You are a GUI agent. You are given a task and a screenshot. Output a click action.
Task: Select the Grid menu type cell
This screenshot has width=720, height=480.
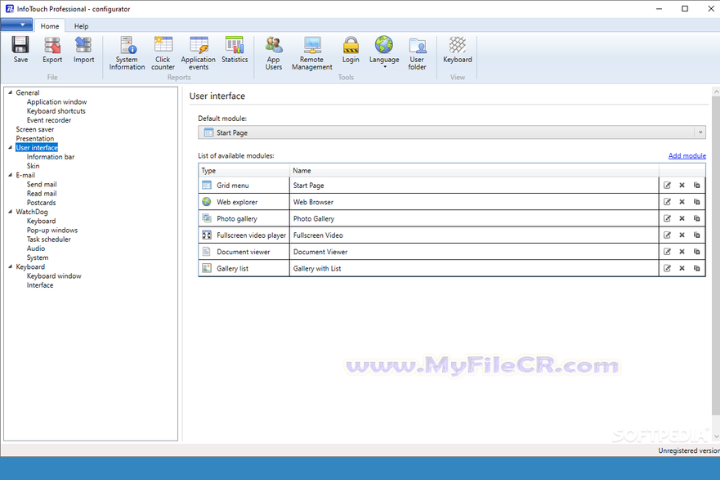pyautogui.click(x=244, y=185)
